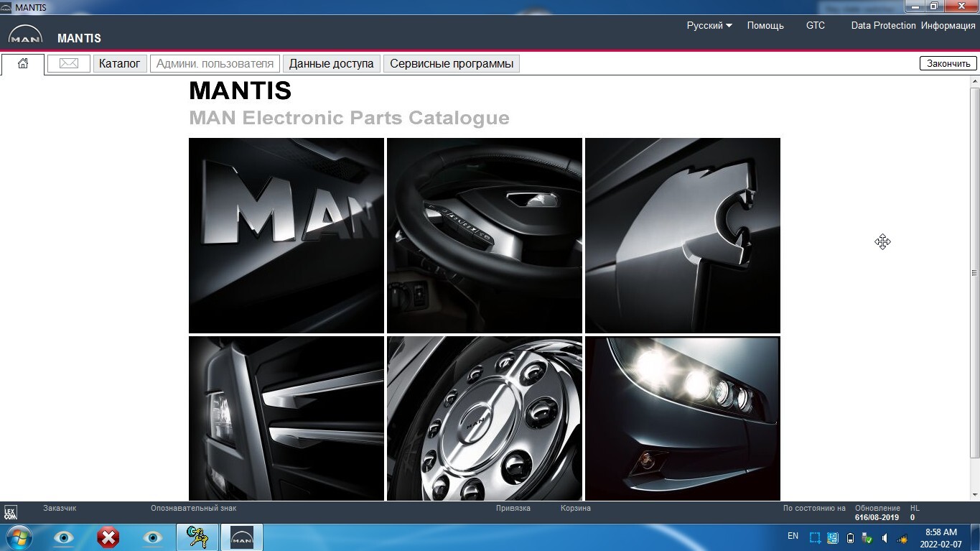
Task: Go to the home tab icon
Action: [x=23, y=63]
